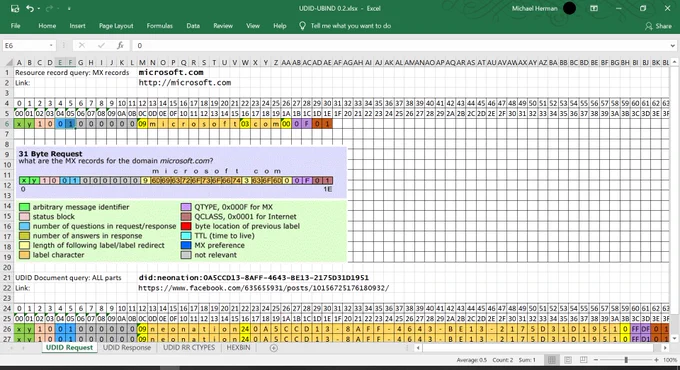The image size is (680, 370).
Task: Expand the formula bar
Action: tap(672, 46)
